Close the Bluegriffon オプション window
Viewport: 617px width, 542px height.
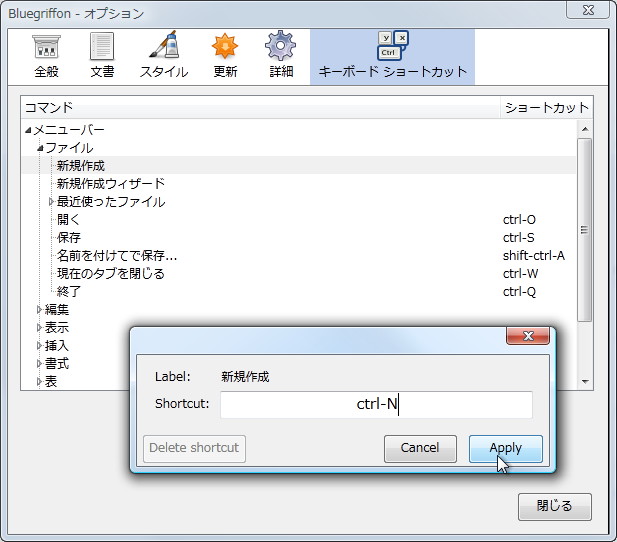point(588,10)
